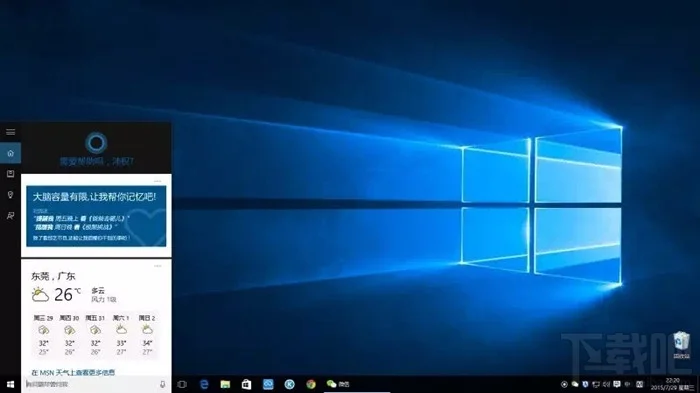
Task: Open round K music app on taskbar
Action: coord(289,384)
